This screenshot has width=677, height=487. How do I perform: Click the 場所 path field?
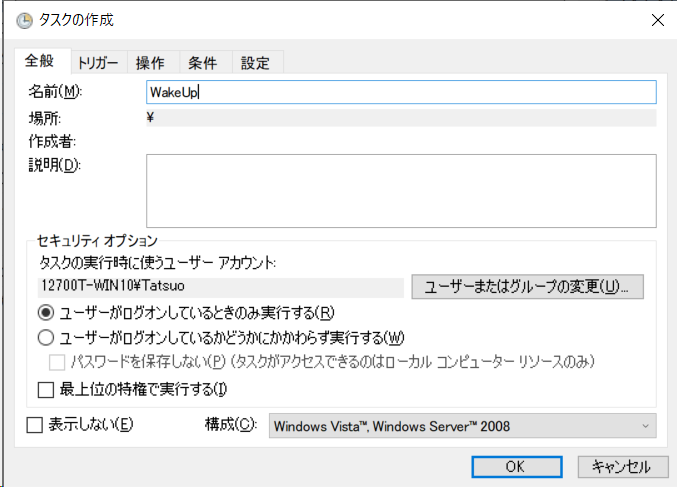point(400,118)
